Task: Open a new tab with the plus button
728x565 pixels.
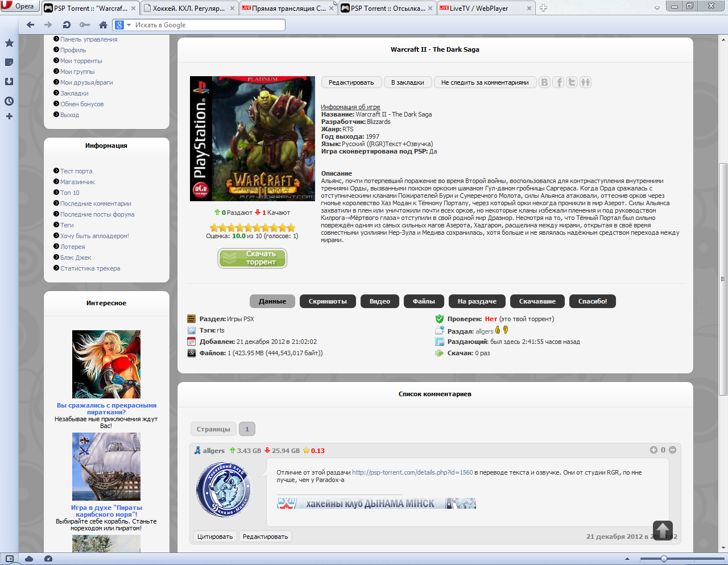Action: pyautogui.click(x=543, y=8)
